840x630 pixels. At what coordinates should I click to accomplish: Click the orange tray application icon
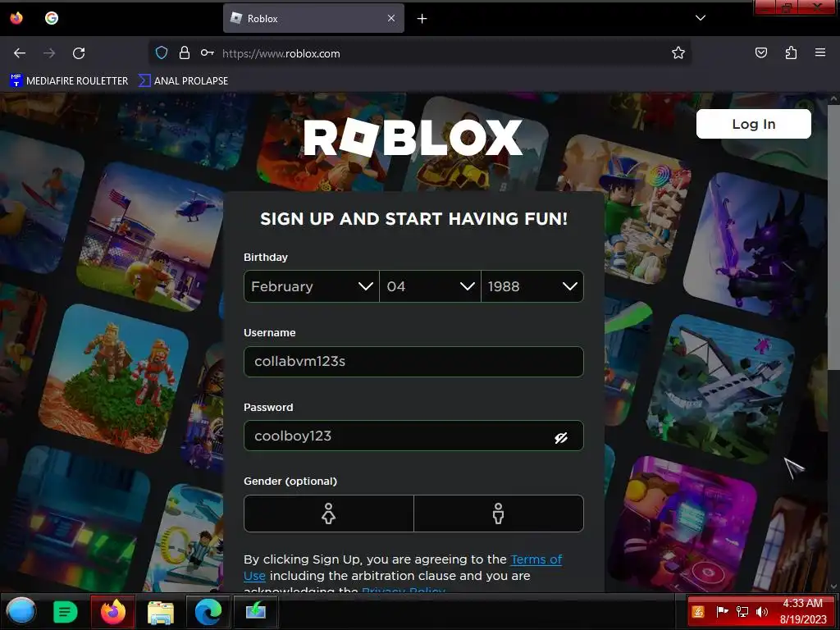698,612
